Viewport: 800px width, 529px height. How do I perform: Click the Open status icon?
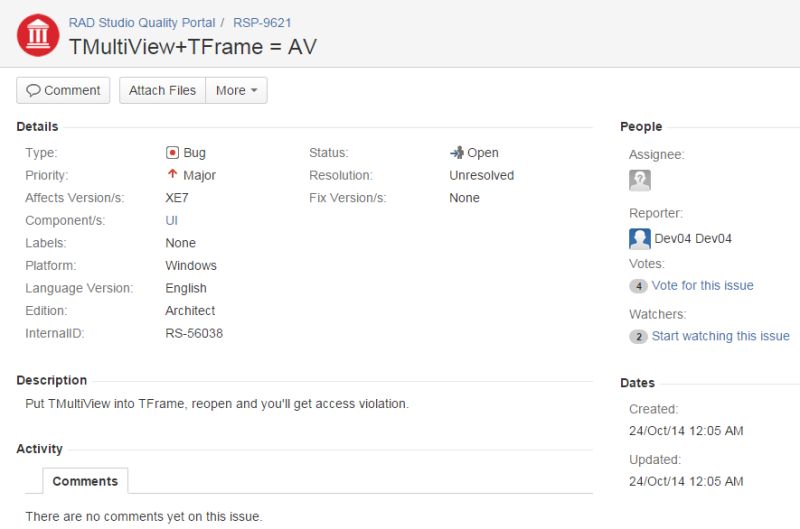[457, 152]
